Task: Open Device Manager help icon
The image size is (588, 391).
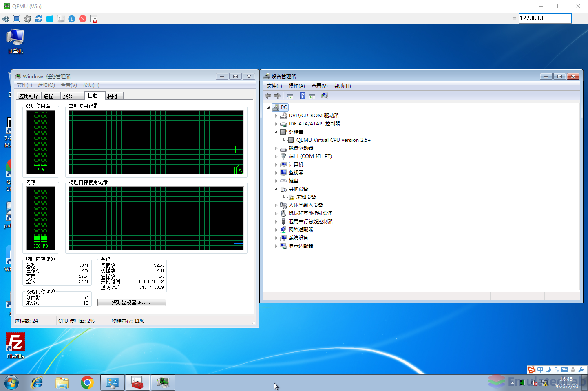Action: coord(302,96)
